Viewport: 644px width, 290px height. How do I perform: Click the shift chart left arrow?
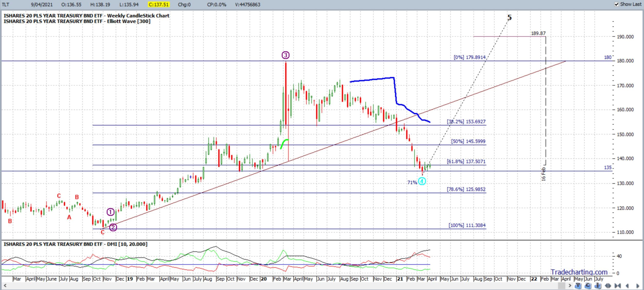pos(627,286)
